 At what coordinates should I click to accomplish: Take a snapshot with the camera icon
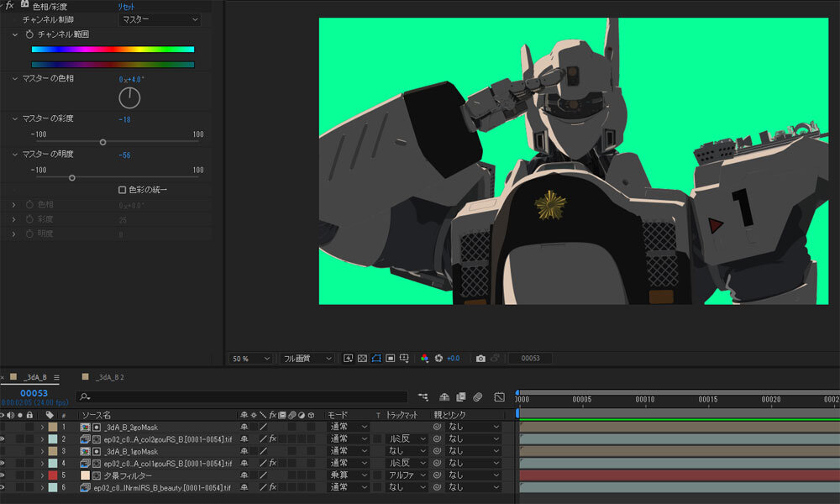[x=480, y=359]
